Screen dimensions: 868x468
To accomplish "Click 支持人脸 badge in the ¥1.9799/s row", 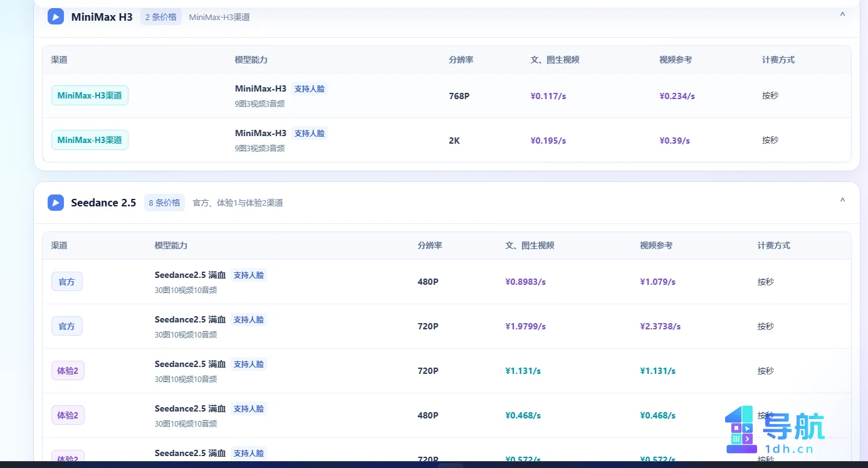I will 249,320.
